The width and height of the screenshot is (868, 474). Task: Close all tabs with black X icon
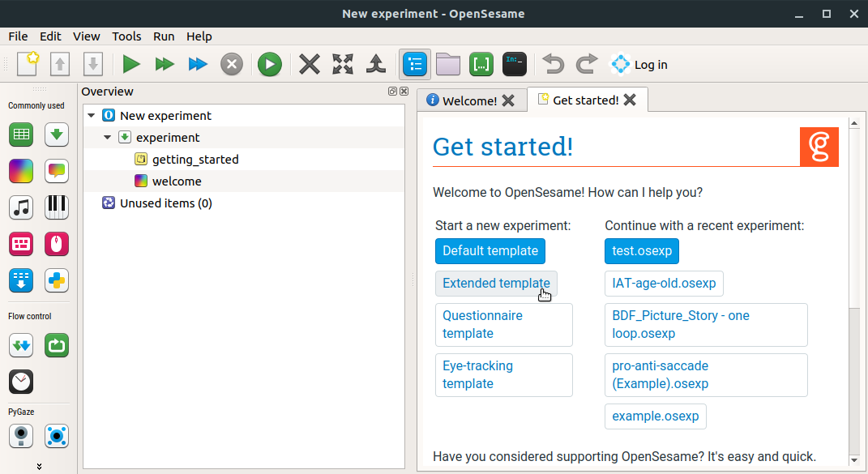(x=310, y=64)
